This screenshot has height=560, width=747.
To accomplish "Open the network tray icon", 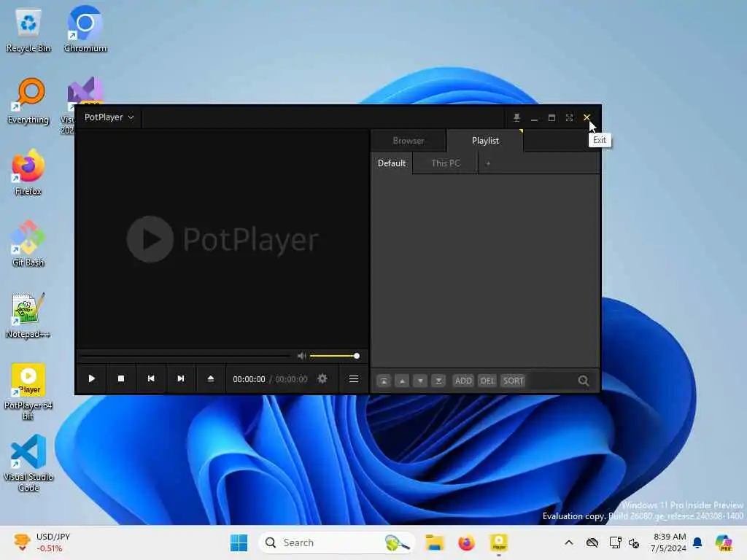I will (x=615, y=542).
